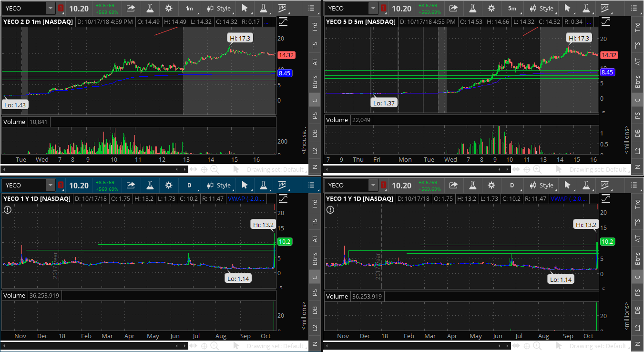Select L2 side tab in bottom-left chart
Image resolution: width=644 pixels, height=352 pixels.
coord(315,327)
